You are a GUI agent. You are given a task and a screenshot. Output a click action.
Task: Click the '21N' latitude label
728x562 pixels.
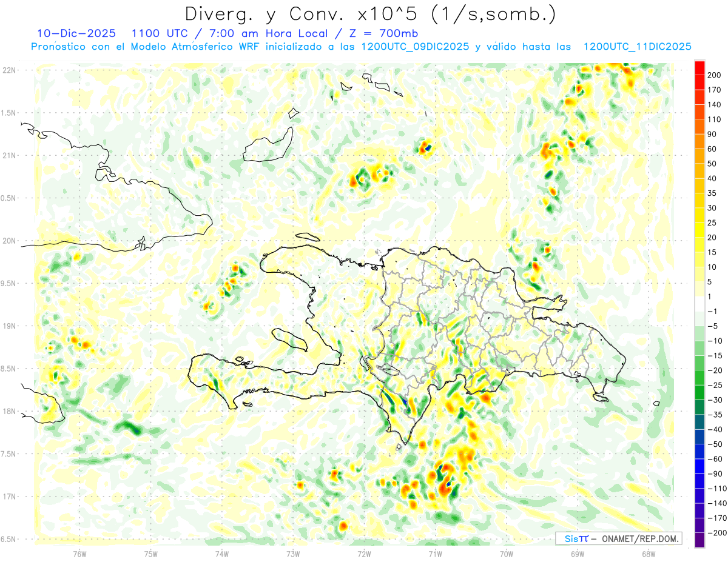coord(9,156)
